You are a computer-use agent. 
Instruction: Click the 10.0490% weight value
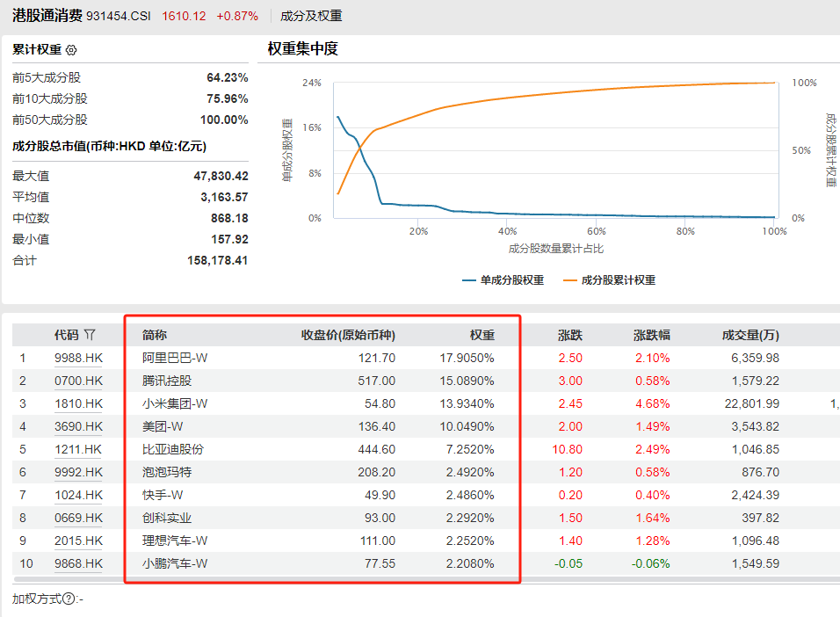click(467, 426)
